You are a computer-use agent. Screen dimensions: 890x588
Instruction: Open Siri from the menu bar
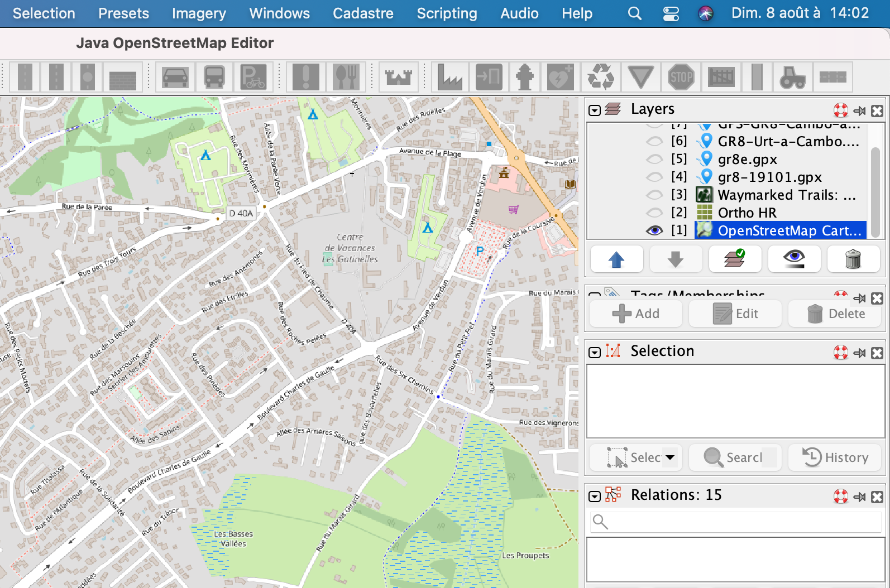pos(706,13)
